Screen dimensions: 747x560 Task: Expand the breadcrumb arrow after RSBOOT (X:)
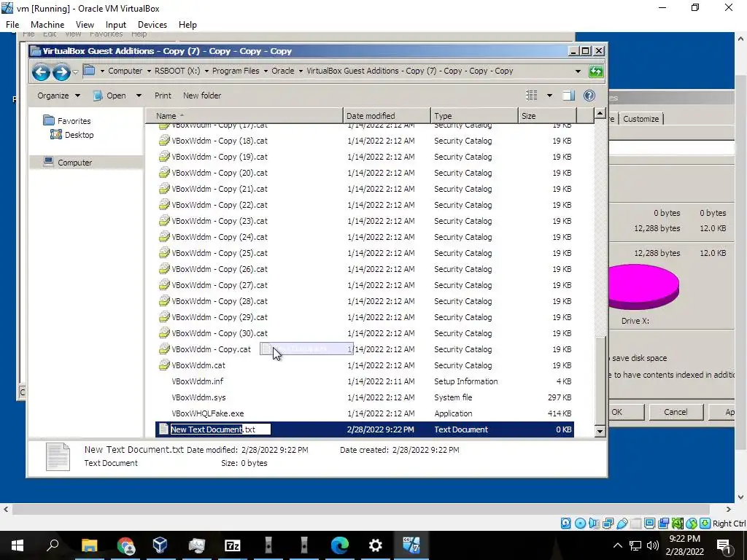click(x=206, y=71)
